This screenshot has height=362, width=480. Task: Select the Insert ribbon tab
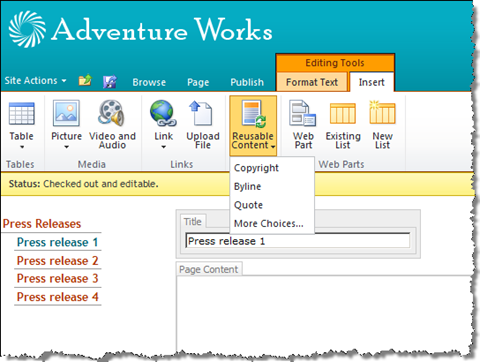pos(371,82)
